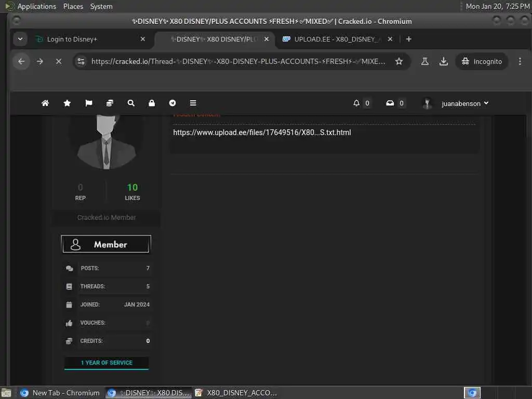This screenshot has width=532, height=399.
Task: Select the DISNEY X80 DISNEY/PLUS tab
Action: (215, 39)
